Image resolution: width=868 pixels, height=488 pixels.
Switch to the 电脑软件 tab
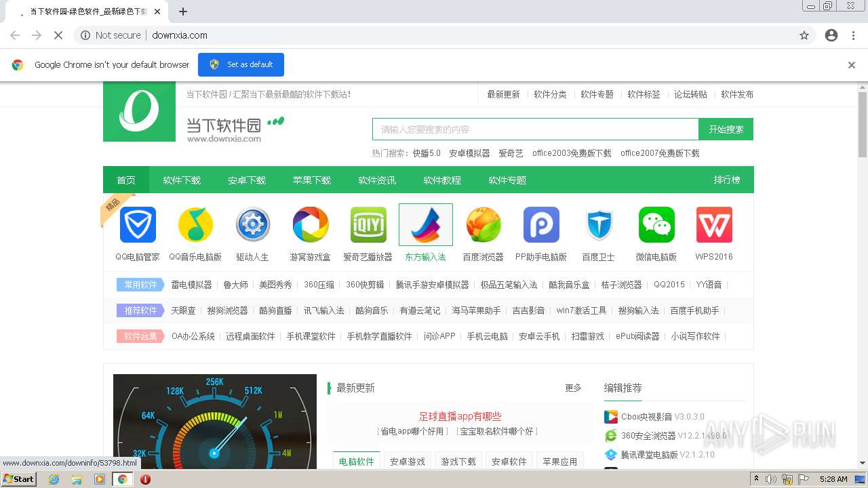point(357,461)
